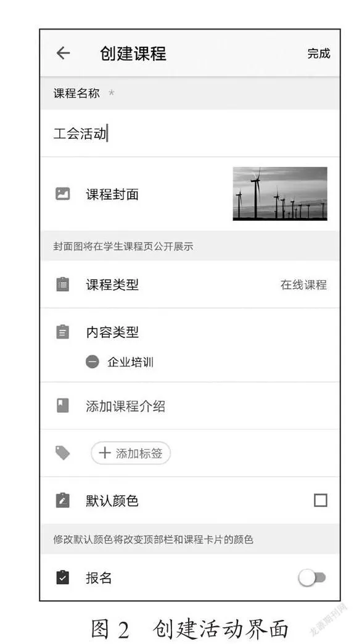Focus the 工会活动 course name field

tap(190, 133)
